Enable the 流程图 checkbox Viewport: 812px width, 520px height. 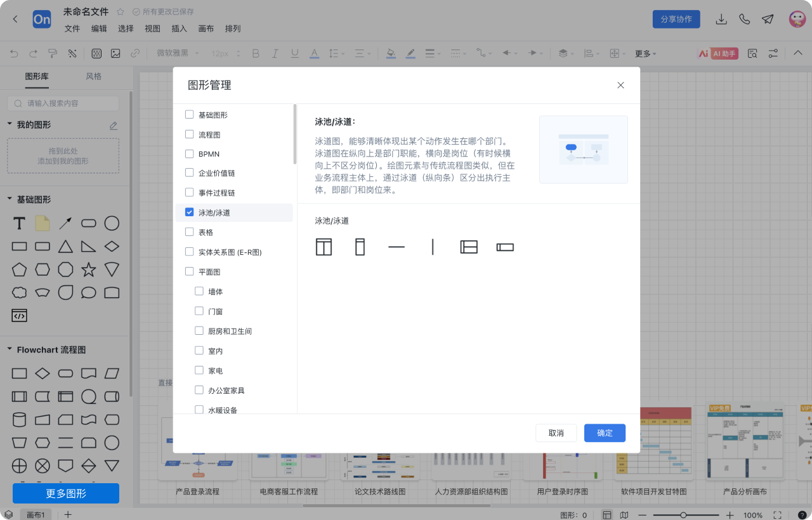(188, 134)
